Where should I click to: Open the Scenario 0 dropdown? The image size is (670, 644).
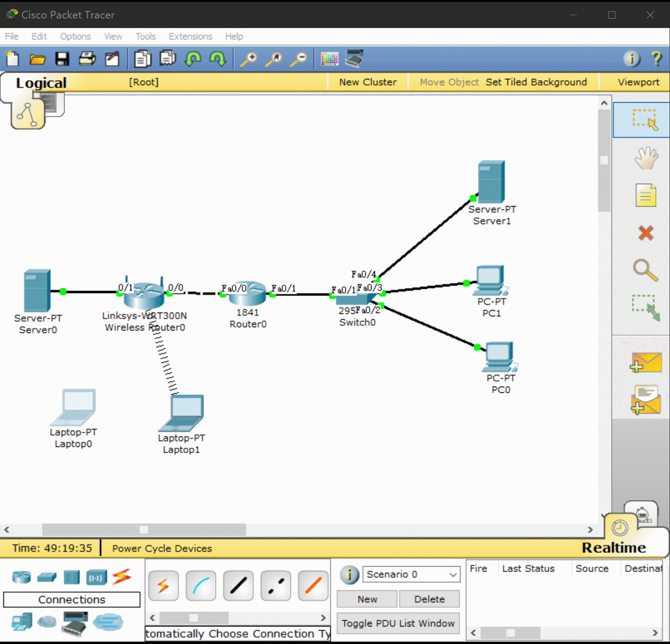coord(412,574)
